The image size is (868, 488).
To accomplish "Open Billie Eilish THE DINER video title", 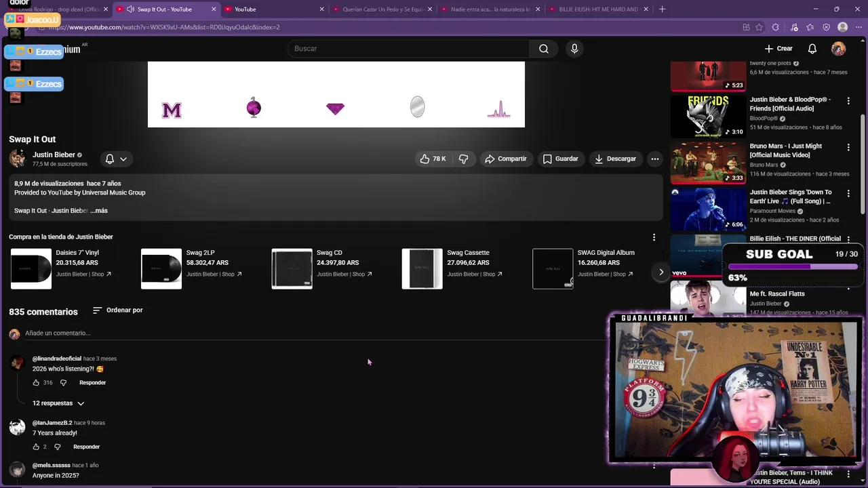I will (795, 239).
